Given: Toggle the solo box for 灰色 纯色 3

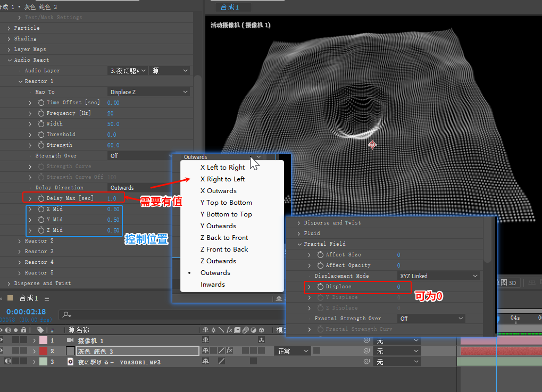Looking at the screenshot, I should point(15,351).
